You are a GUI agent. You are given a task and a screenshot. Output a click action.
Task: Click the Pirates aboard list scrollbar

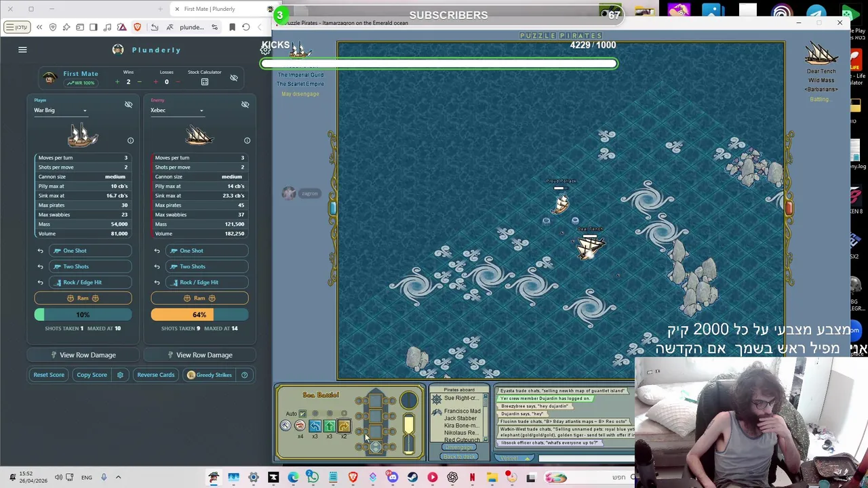click(x=486, y=418)
